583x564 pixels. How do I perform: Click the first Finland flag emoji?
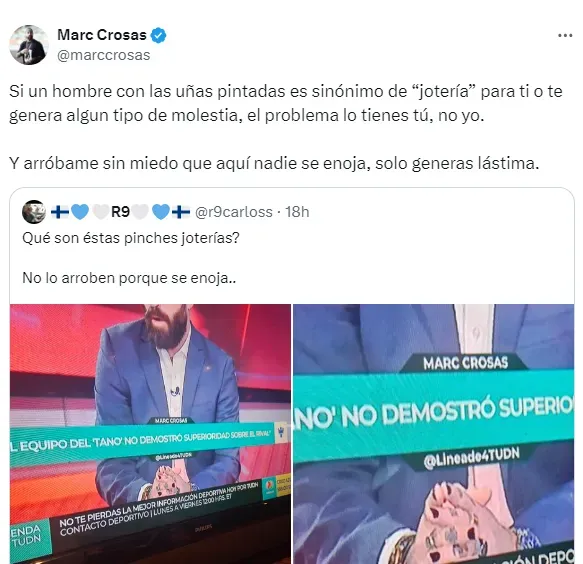(x=59, y=212)
